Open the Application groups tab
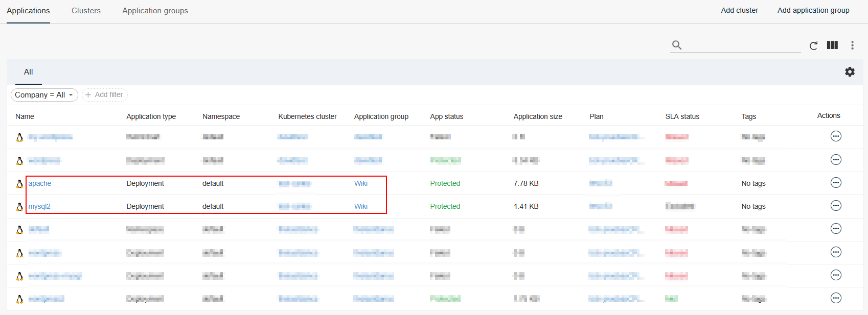This screenshot has width=868, height=315. [155, 11]
